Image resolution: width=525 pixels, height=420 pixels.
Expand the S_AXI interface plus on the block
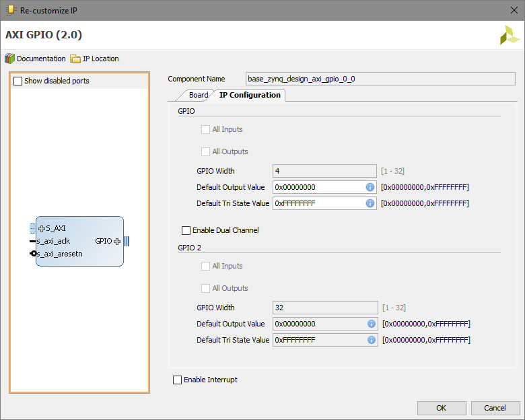42,228
